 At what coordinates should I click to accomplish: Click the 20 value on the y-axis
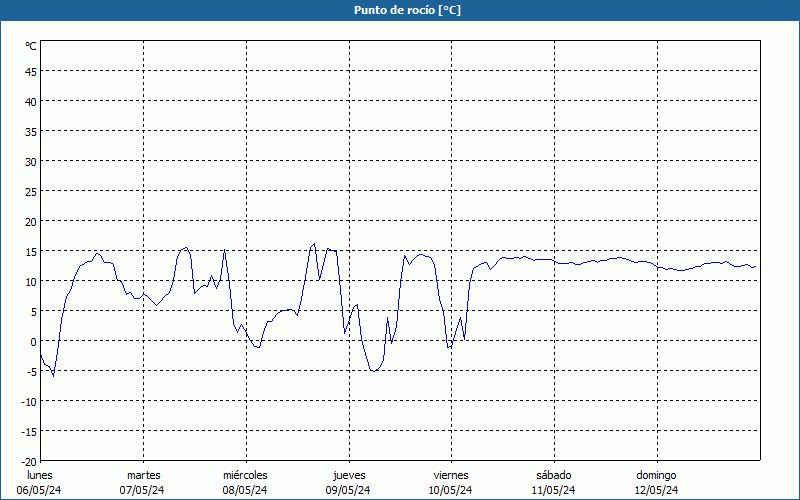[x=31, y=221]
